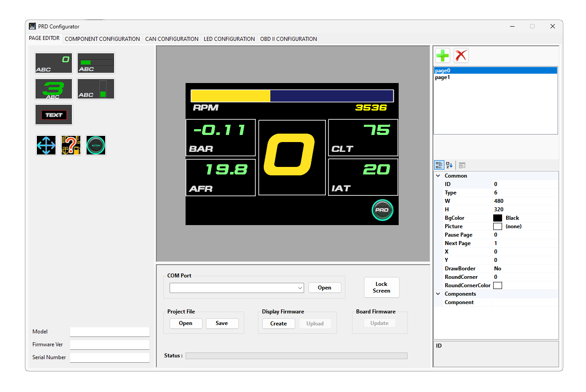Select the round button component icon
586x392 pixels.
click(x=96, y=145)
